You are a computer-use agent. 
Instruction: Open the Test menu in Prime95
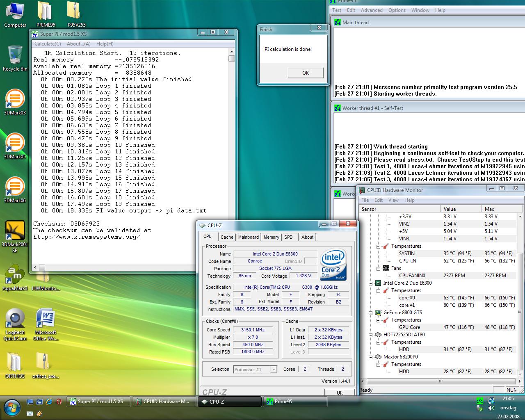[337, 10]
